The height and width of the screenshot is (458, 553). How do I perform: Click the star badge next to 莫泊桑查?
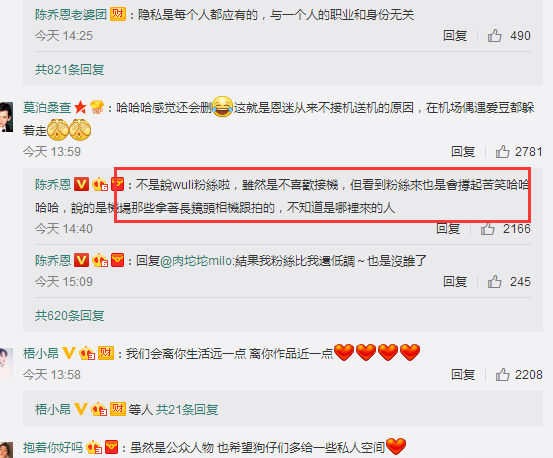coord(80,107)
